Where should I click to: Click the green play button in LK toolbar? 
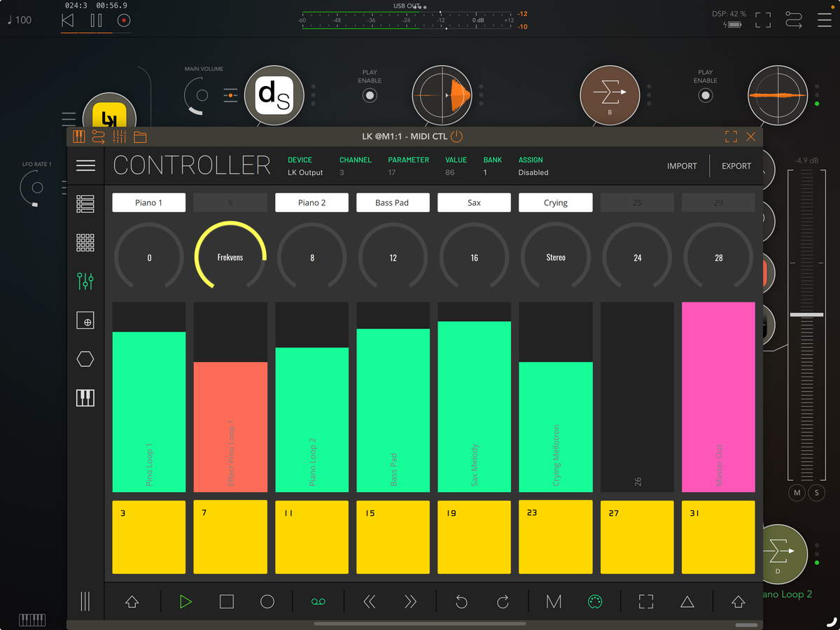pyautogui.click(x=185, y=601)
